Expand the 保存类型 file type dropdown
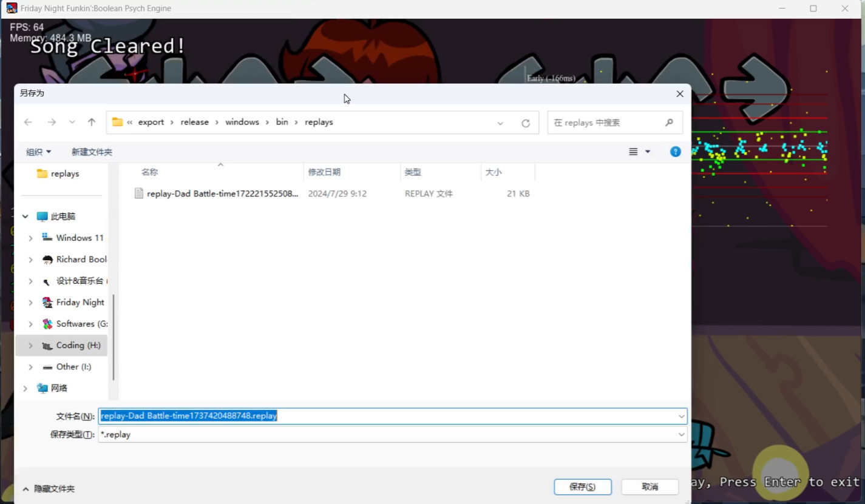 coord(681,434)
